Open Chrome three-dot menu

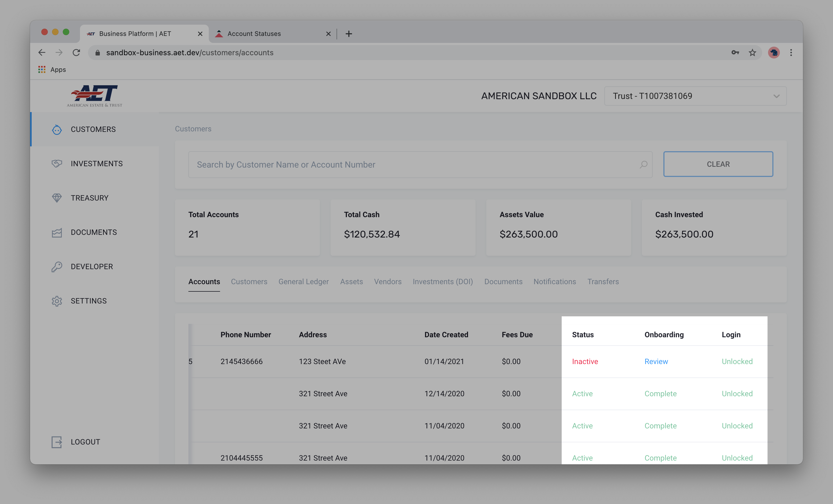point(791,53)
